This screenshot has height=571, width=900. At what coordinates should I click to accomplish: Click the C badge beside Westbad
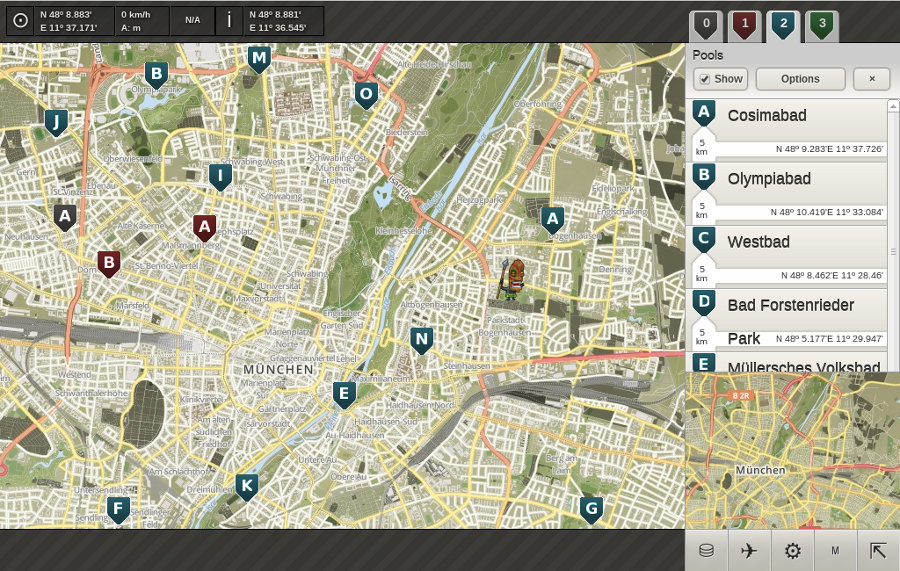pyautogui.click(x=704, y=239)
